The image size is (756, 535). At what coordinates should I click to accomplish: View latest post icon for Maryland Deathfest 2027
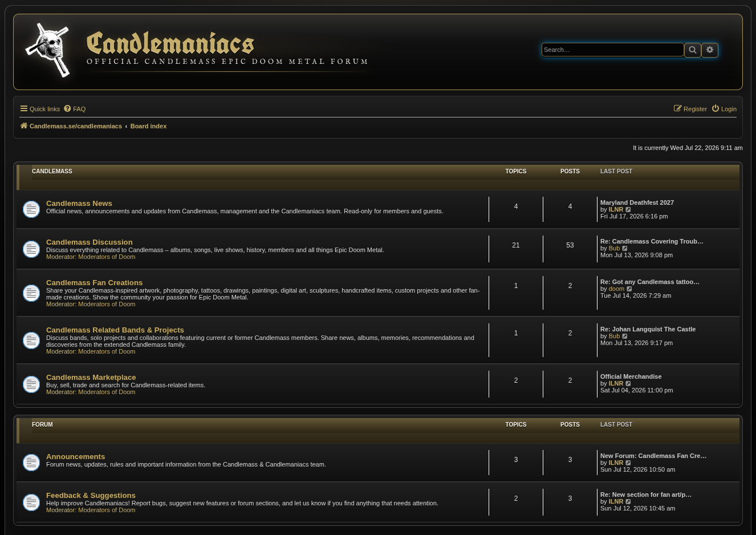629,210
